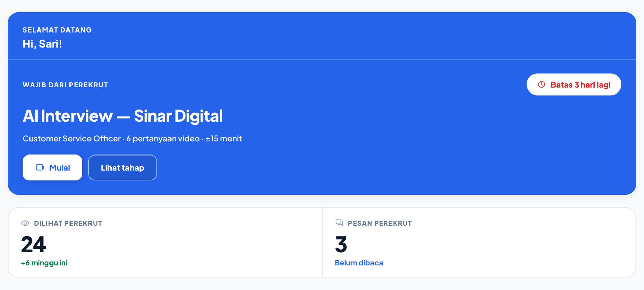The image size is (644, 290).
Task: Click the 'Customer Service Officer' details line
Action: click(x=132, y=138)
